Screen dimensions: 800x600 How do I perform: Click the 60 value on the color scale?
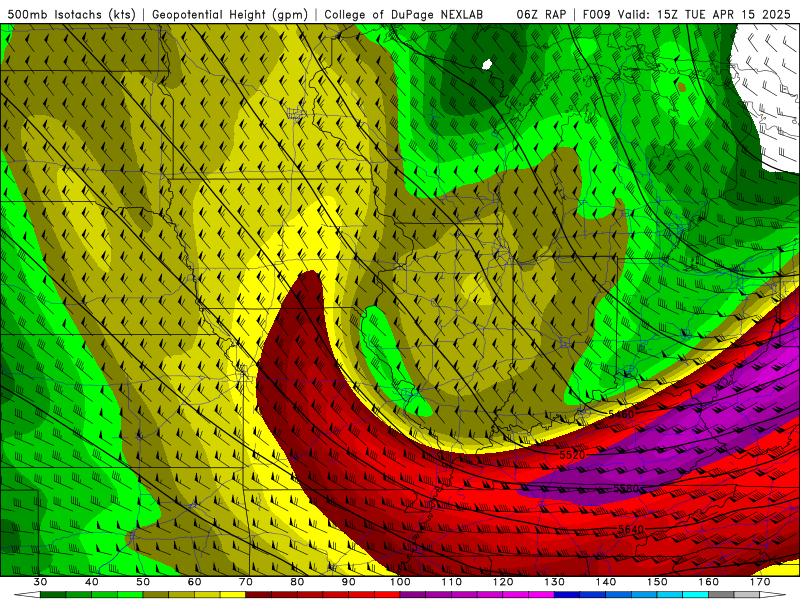194,582
